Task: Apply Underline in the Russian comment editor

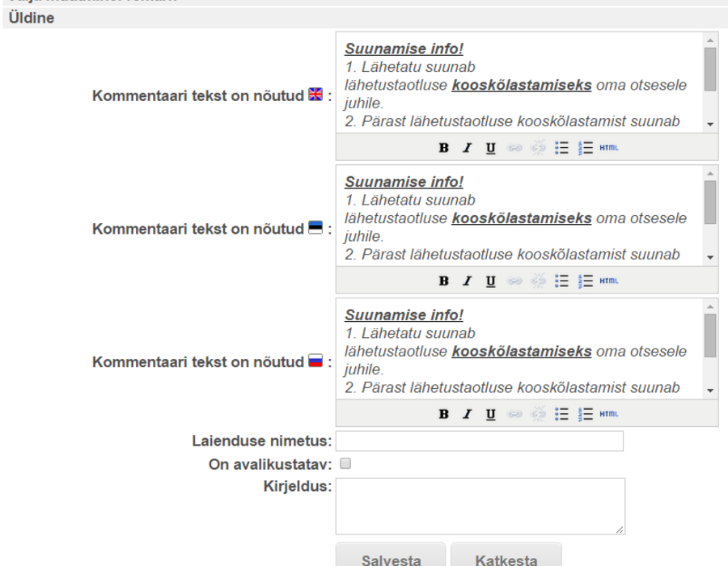Action: (x=491, y=414)
